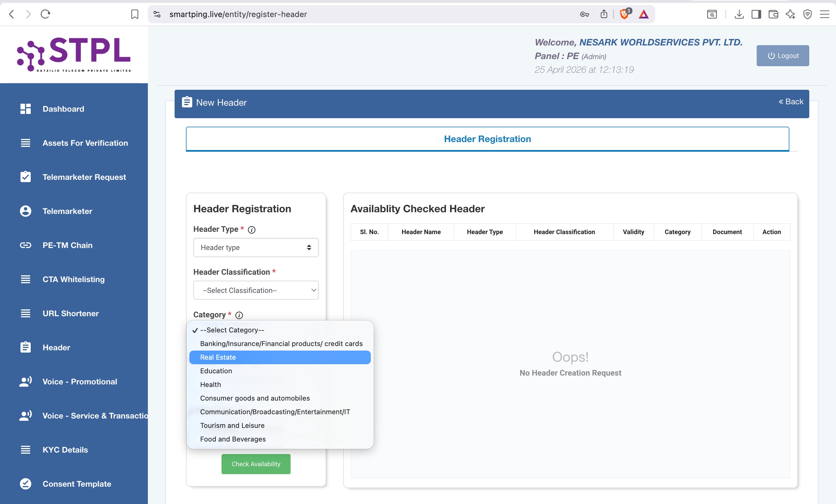Image resolution: width=836 pixels, height=504 pixels.
Task: Open site settings icon in address bar
Action: click(x=157, y=14)
